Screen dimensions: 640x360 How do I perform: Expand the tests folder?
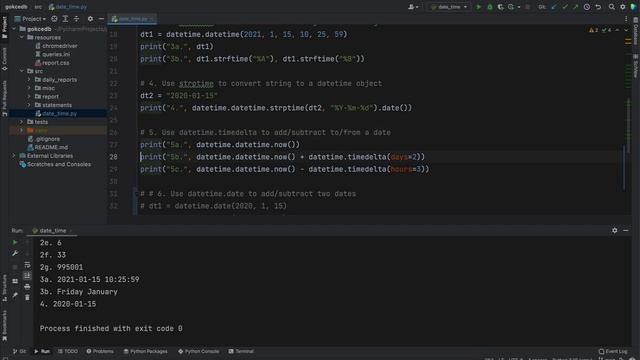point(22,122)
